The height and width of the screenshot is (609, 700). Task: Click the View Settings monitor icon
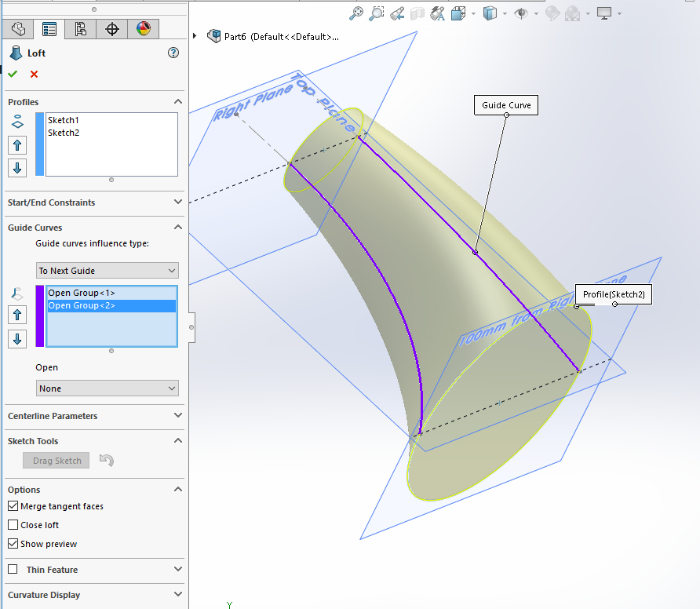click(603, 13)
